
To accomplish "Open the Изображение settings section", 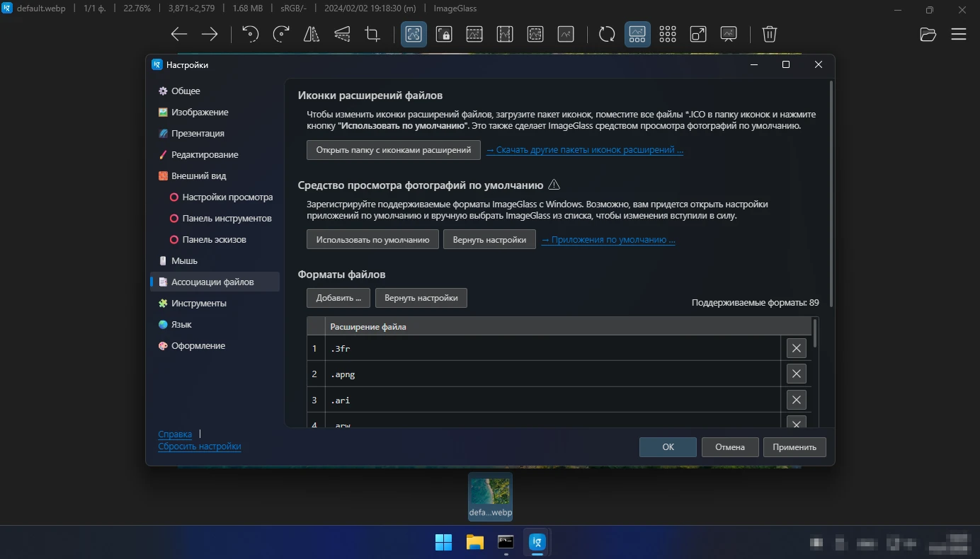I will click(x=215, y=112).
